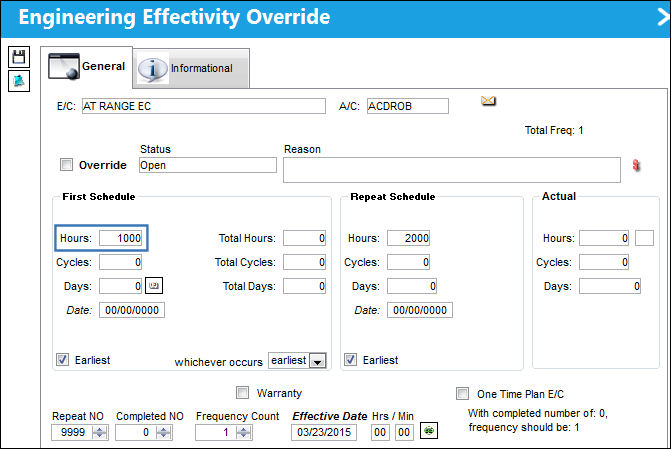Click the E/C field showing AT RANGE EC
Screen dimensions: 671x449
pyautogui.click(x=204, y=106)
